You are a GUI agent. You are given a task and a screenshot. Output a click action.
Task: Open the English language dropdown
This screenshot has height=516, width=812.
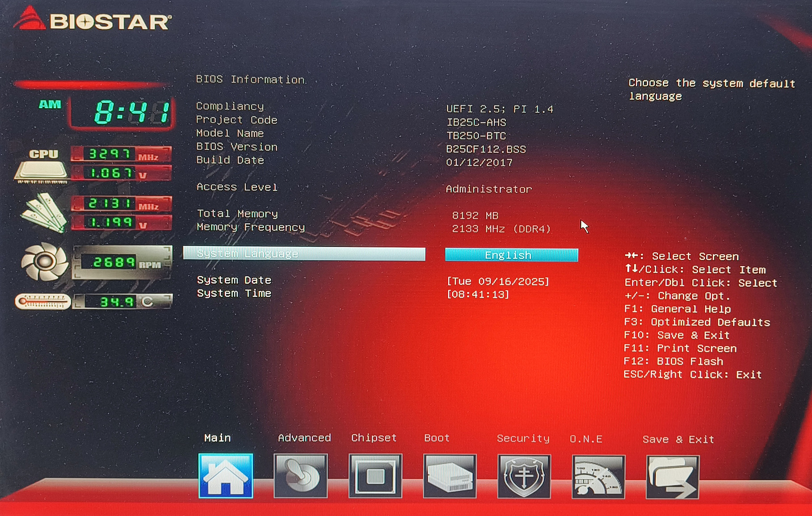pyautogui.click(x=512, y=255)
